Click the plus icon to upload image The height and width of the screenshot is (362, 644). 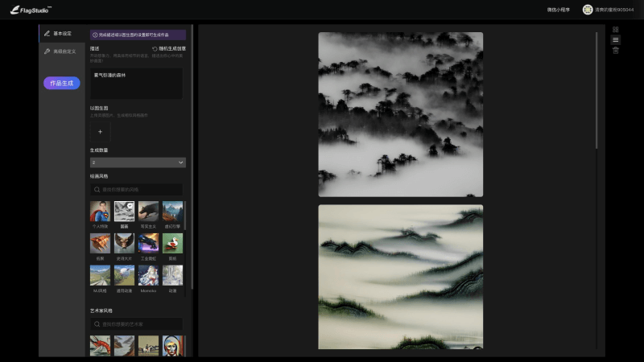pyautogui.click(x=100, y=131)
